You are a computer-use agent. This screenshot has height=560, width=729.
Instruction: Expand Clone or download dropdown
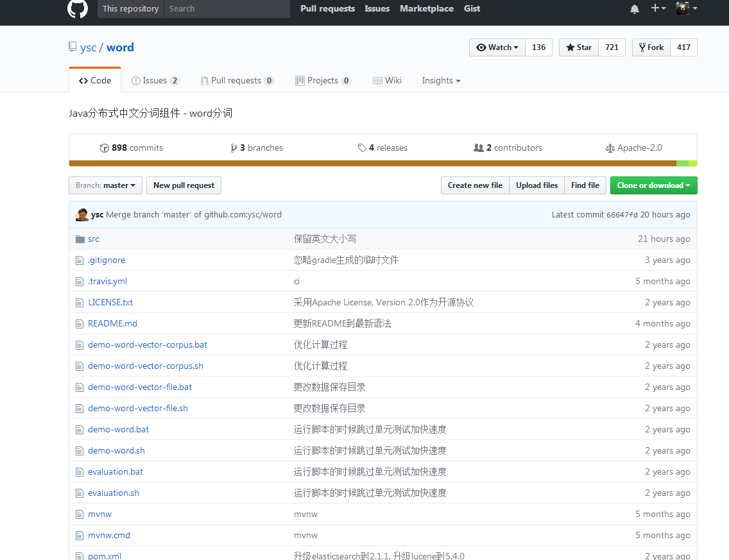654,185
